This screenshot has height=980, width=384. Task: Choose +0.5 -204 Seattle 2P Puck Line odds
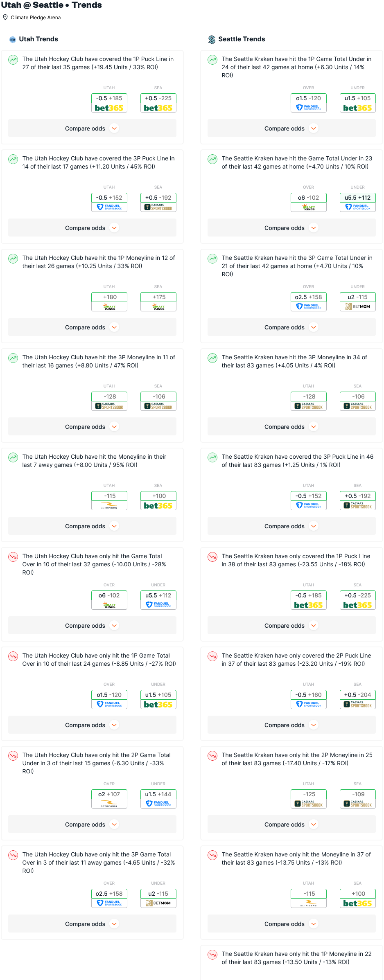point(357,695)
